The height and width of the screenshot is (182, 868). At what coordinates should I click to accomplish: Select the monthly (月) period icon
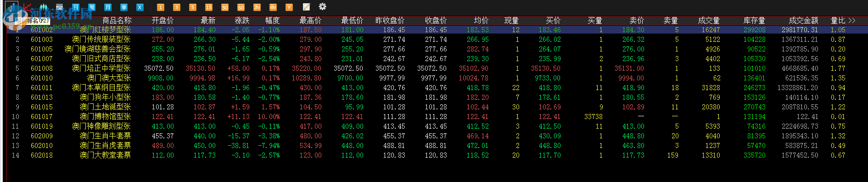point(108,7)
